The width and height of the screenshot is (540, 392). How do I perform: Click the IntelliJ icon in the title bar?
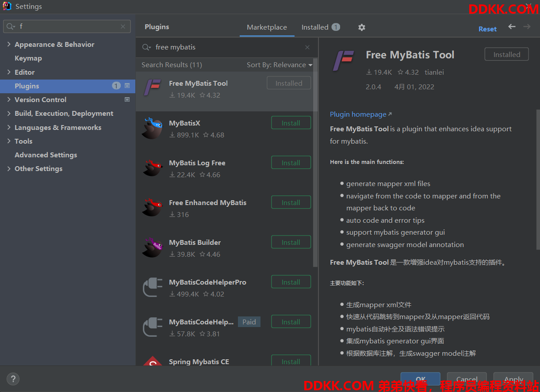(7, 6)
